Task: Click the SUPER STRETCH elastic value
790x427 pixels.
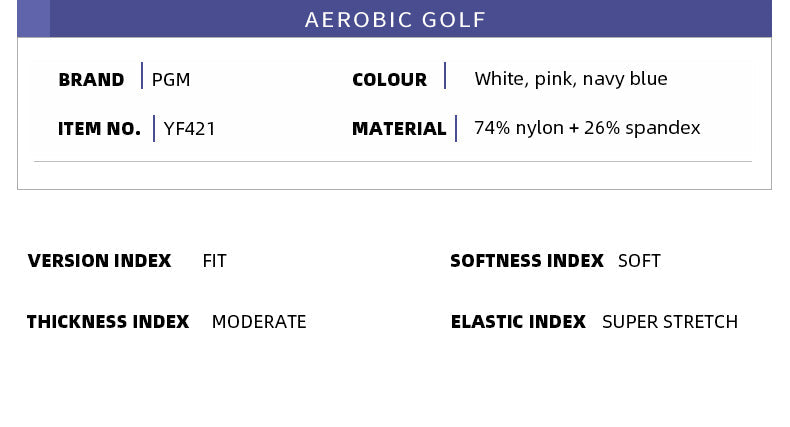Action: point(669,322)
